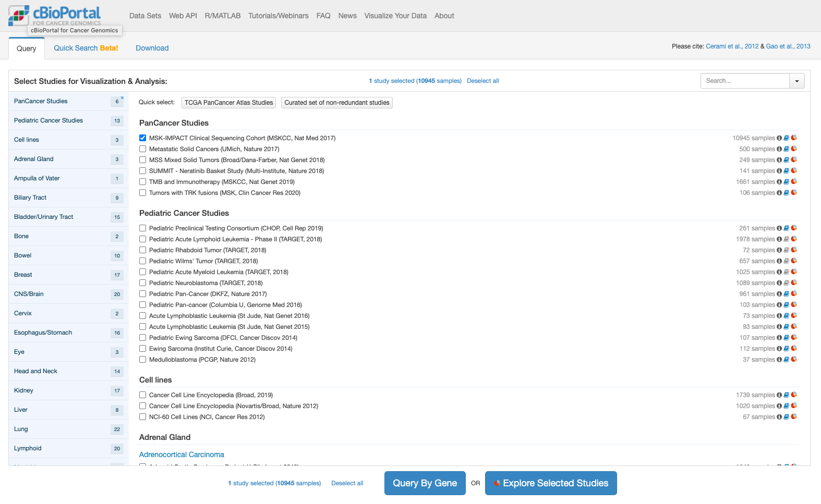This screenshot has height=504, width=821.
Task: Check the Pediatric Wilms' Tumor study checkbox
Action: [143, 261]
